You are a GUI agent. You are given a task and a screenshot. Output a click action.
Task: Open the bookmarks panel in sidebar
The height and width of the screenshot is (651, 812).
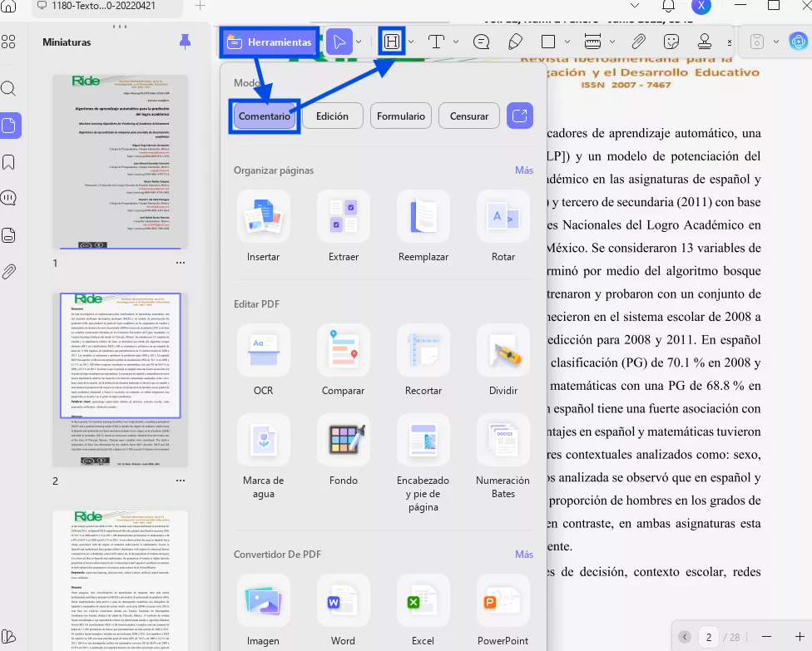pyautogui.click(x=9, y=162)
